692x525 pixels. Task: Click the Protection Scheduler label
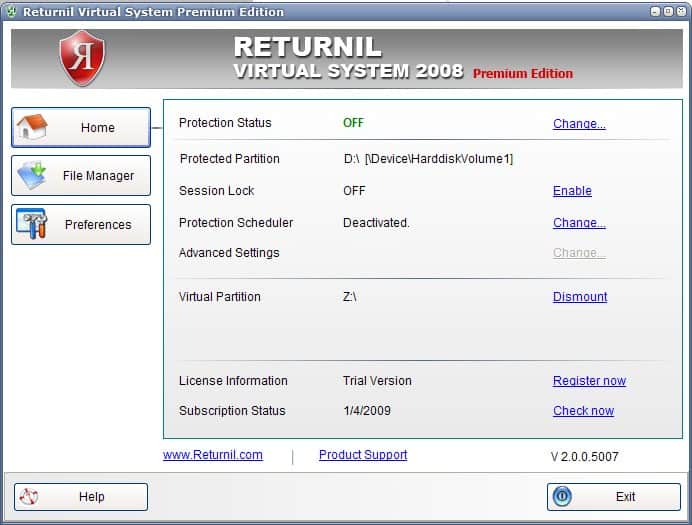click(x=236, y=223)
